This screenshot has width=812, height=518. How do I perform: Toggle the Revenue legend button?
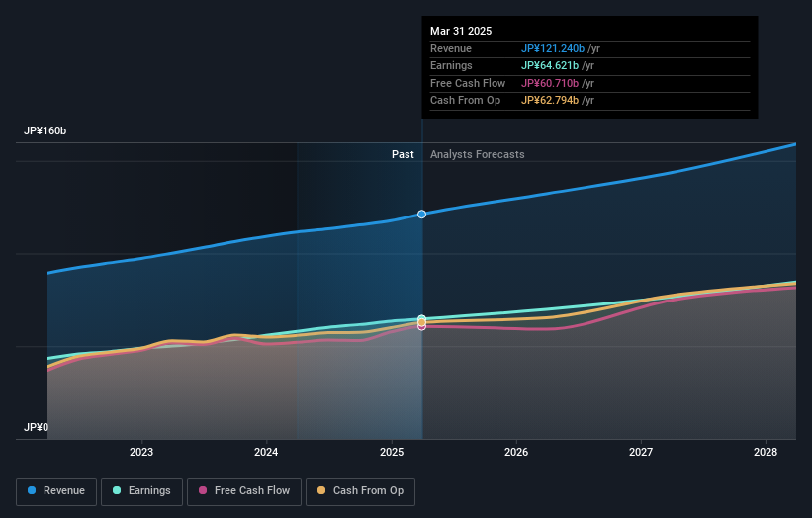tap(56, 491)
